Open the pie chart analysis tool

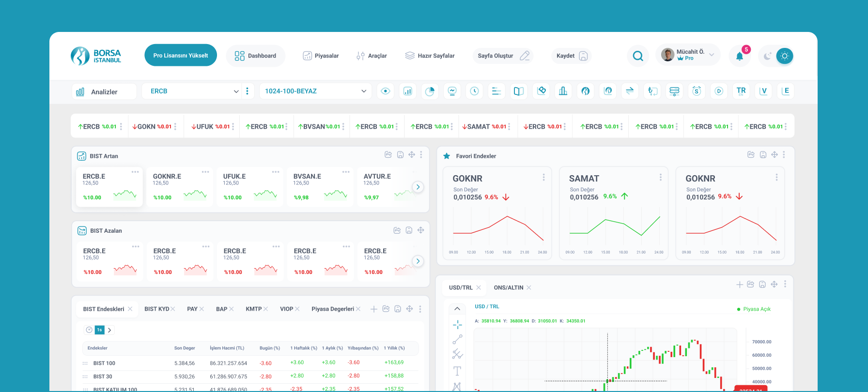430,91
